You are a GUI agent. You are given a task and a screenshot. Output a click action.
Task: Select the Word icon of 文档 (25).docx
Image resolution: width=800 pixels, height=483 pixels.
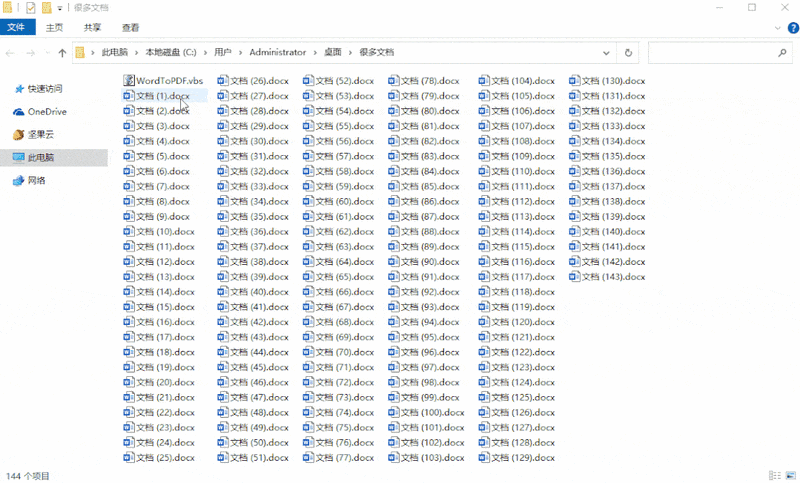pos(129,457)
